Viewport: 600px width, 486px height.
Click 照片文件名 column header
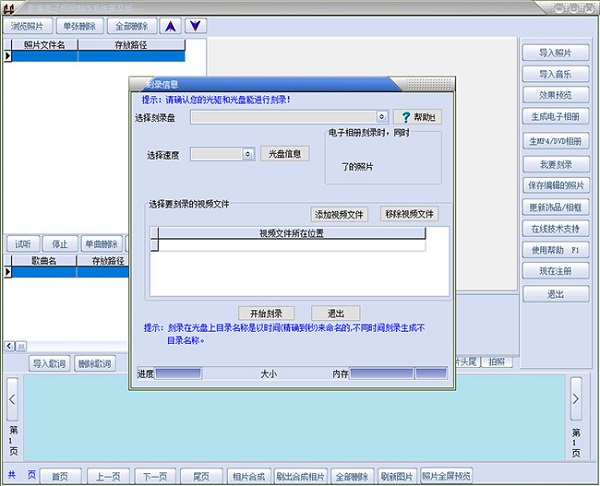(44, 45)
